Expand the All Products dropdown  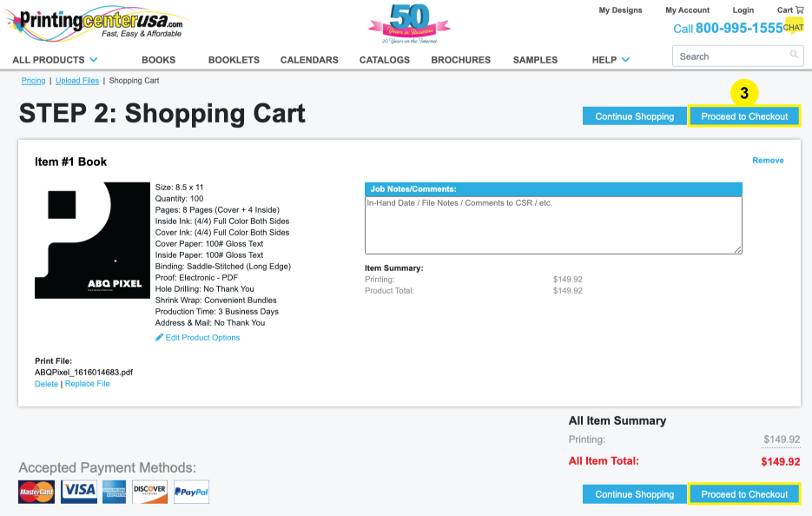click(x=55, y=60)
